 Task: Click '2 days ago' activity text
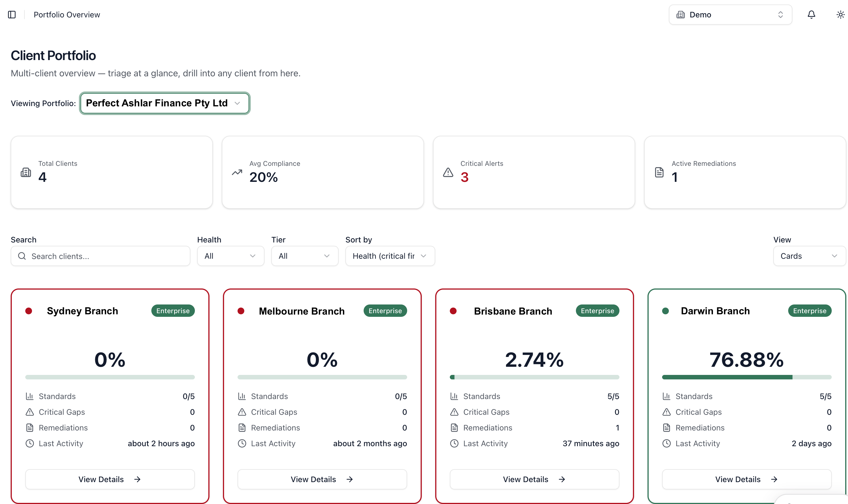tap(811, 444)
